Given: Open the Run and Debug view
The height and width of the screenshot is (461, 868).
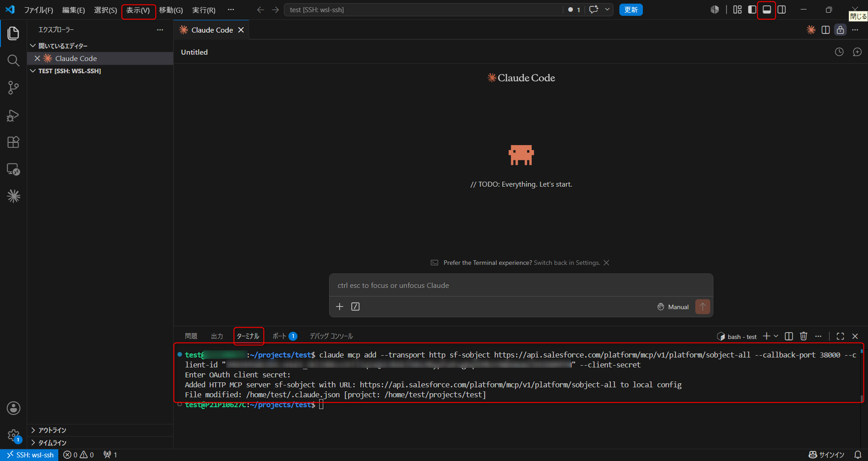Looking at the screenshot, I should coord(14,115).
